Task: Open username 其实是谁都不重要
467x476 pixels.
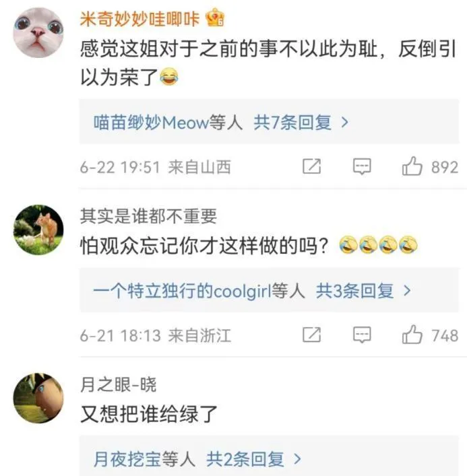Action: tap(148, 216)
